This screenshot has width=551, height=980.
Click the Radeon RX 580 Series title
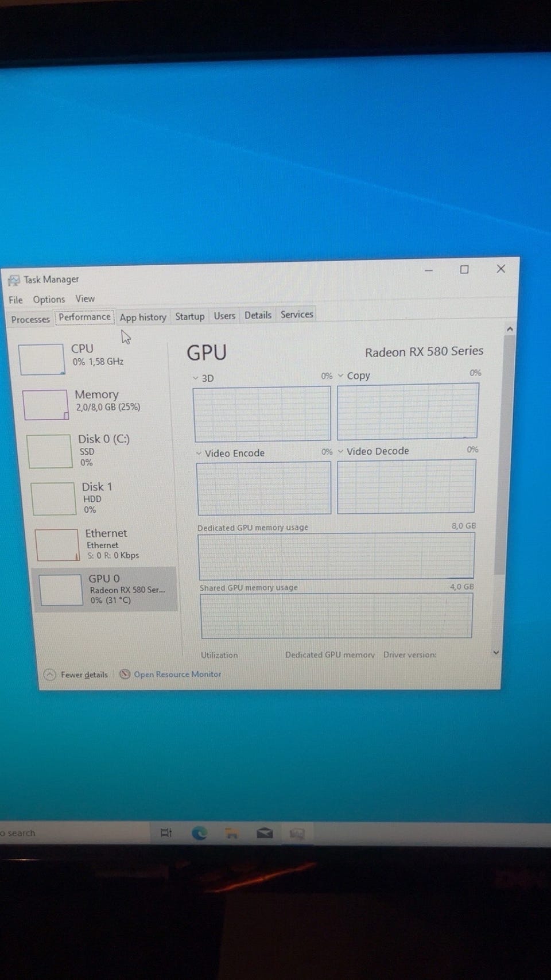tap(424, 351)
